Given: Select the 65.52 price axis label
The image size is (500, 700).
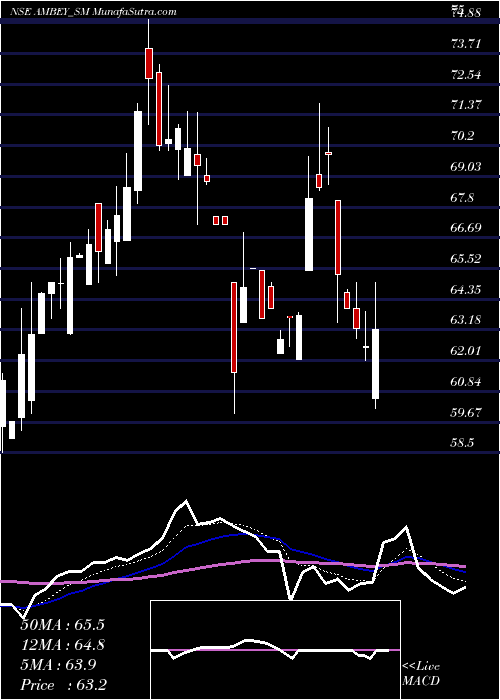Looking at the screenshot, I should 467,258.
